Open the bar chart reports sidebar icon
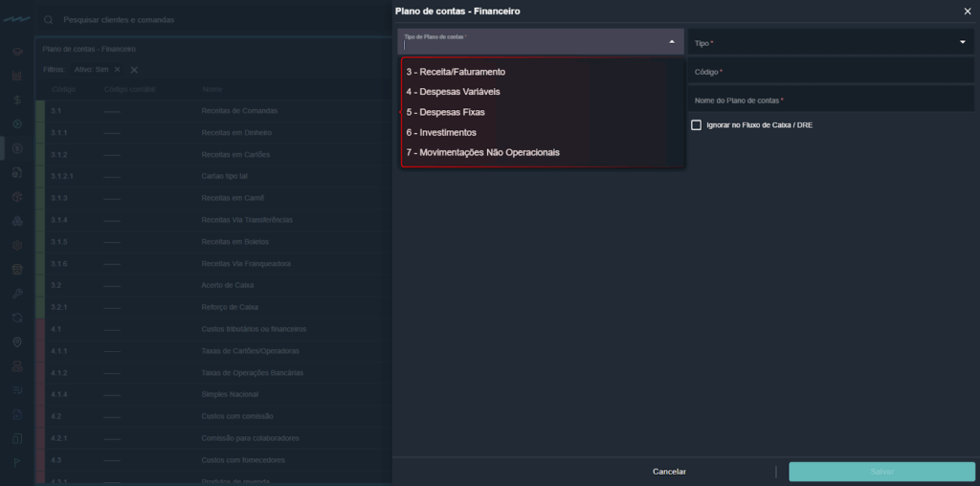This screenshot has width=980, height=486. click(x=16, y=76)
